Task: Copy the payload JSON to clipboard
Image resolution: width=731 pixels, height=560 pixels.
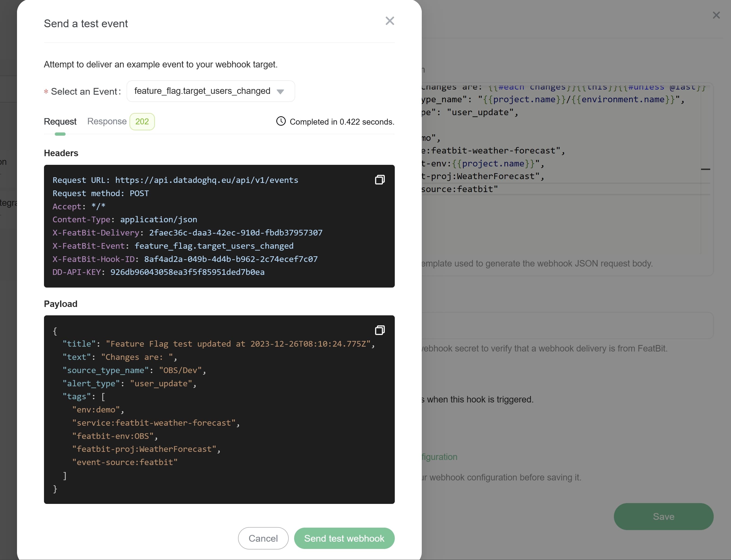Action: [379, 330]
